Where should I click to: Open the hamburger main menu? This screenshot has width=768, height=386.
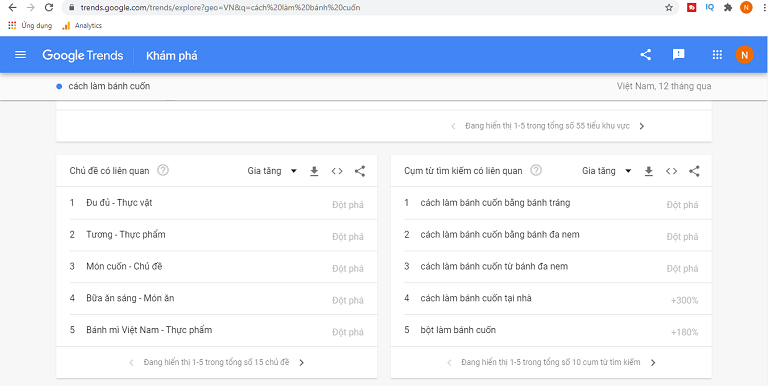(x=20, y=55)
